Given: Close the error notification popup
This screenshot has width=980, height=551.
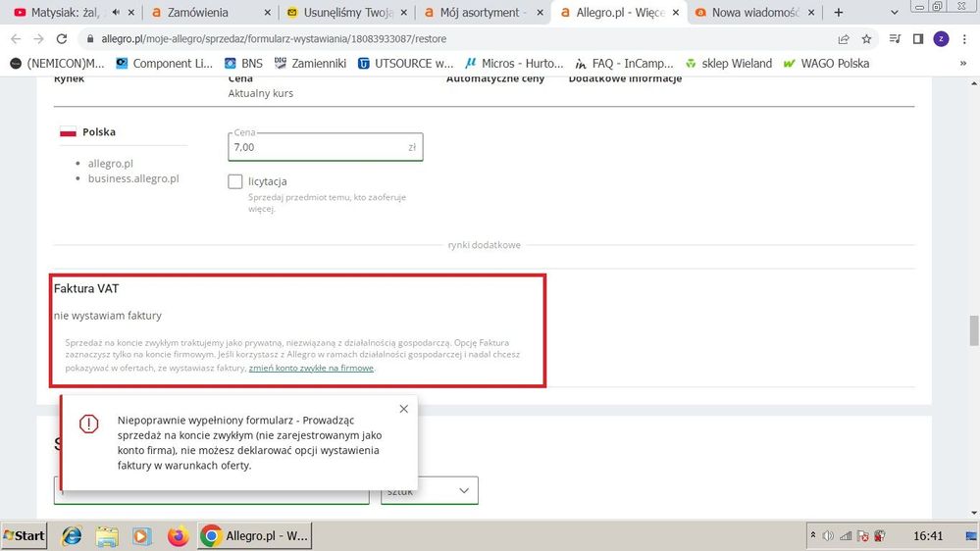Looking at the screenshot, I should point(403,409).
